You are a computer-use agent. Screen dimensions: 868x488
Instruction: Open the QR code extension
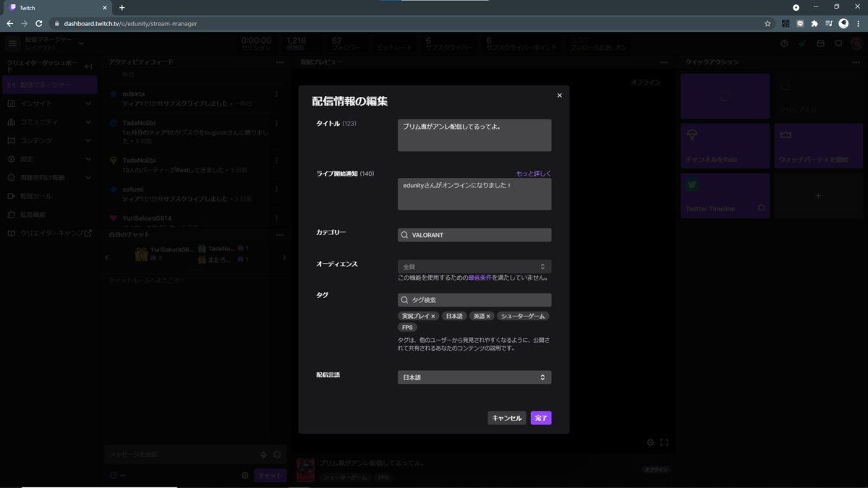pos(786,23)
